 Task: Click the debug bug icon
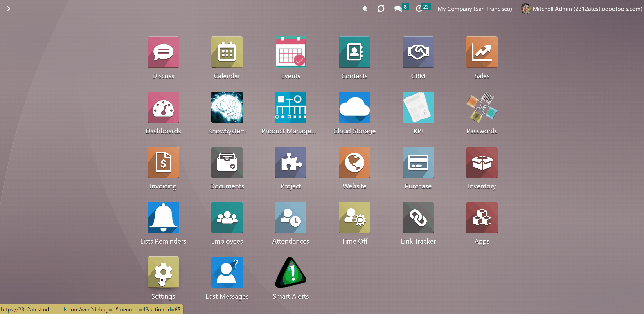point(365,9)
